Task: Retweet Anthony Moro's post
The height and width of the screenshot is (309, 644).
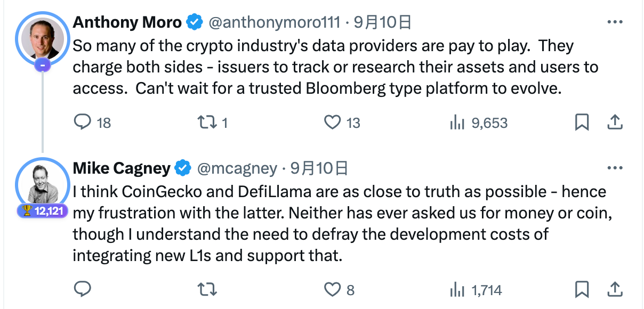Action: [x=207, y=123]
